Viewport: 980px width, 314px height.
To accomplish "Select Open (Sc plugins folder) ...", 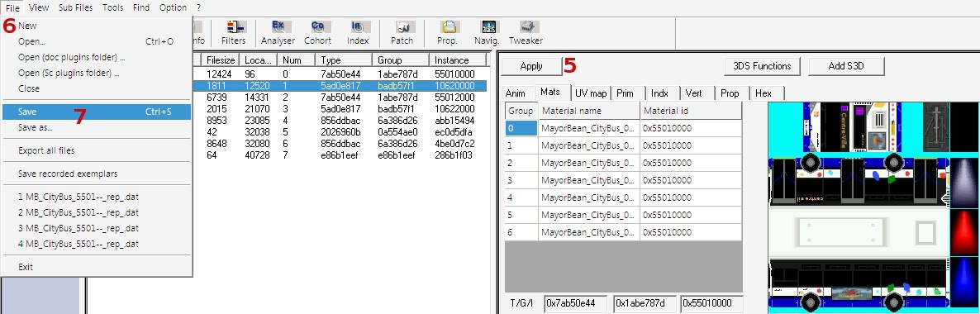I will tap(97, 74).
